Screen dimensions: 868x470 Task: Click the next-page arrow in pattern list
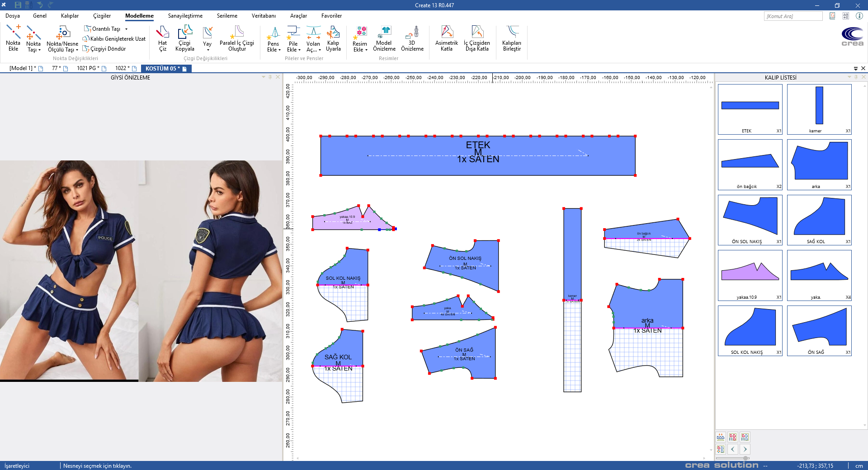click(x=745, y=449)
